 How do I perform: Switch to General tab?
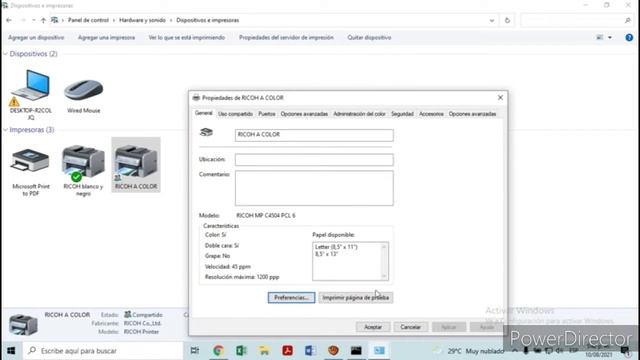tap(203, 113)
